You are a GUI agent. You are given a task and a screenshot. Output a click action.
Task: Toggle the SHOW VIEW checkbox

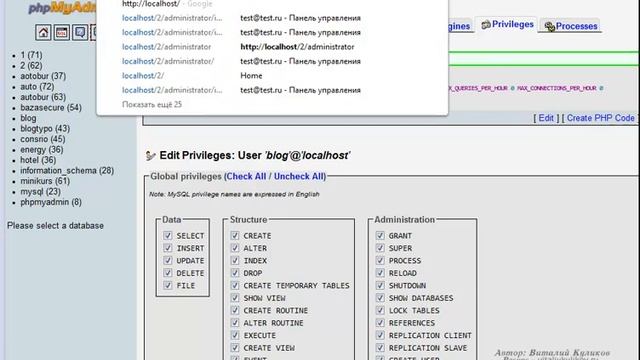(x=235, y=298)
